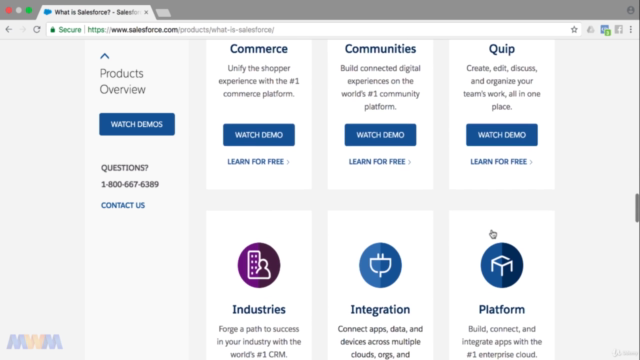
Task: Collapse sidebar with the up chevron
Action: tap(104, 56)
